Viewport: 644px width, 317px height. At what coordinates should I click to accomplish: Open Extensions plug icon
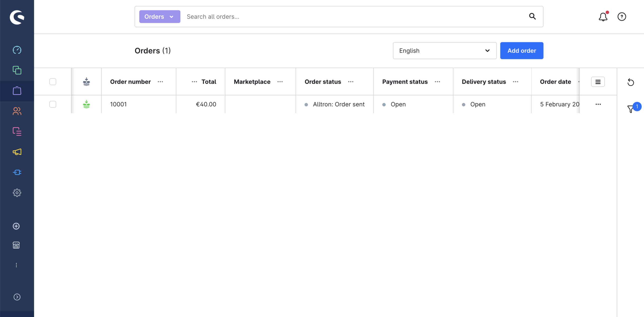tap(17, 172)
